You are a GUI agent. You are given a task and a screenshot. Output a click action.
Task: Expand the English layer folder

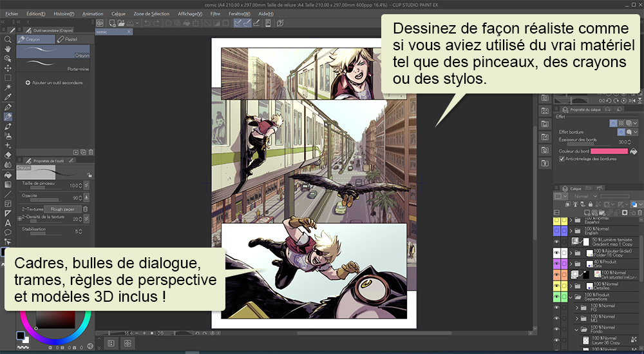coord(571,230)
